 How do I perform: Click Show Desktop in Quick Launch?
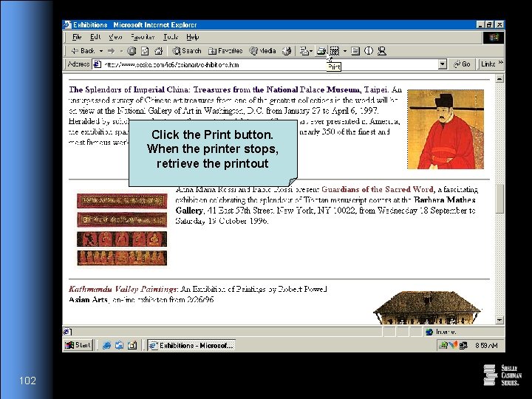pos(132,345)
